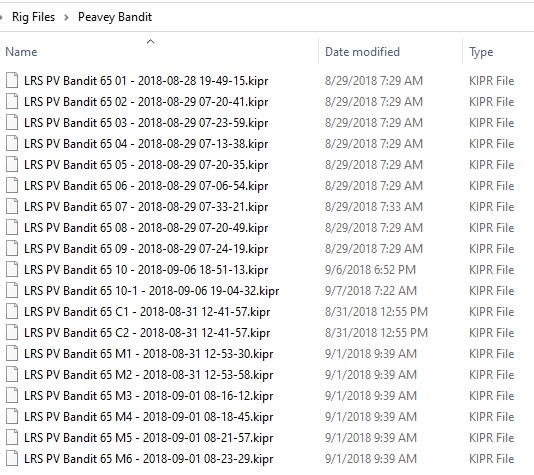
Task: Click the Peavey Bandit breadcrumb
Action: coord(115,17)
